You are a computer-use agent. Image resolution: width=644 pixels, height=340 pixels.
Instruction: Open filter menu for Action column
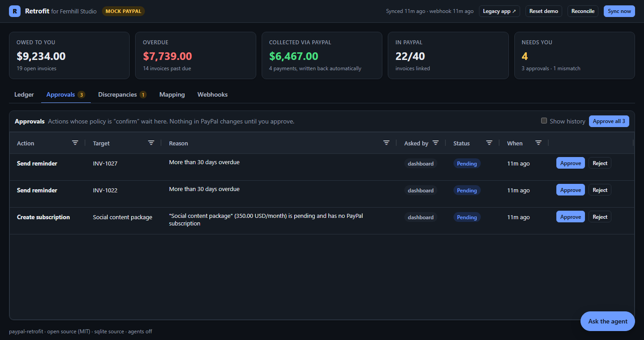[x=75, y=143]
